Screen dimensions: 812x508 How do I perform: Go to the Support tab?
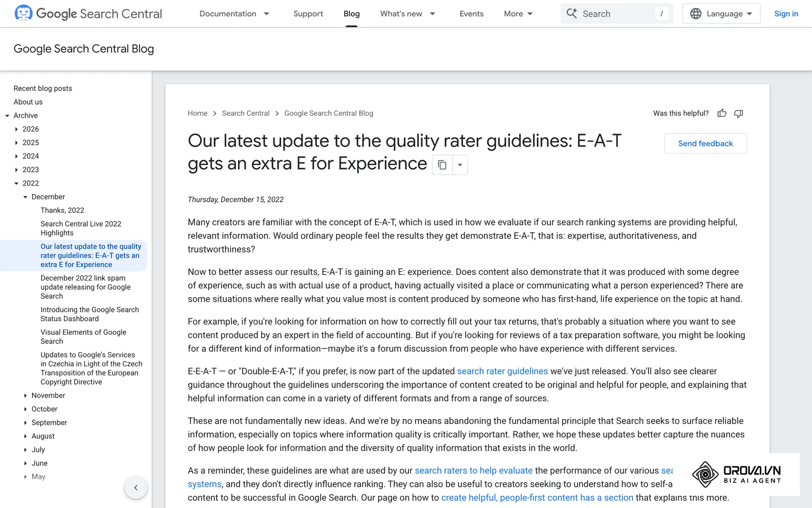pos(308,14)
